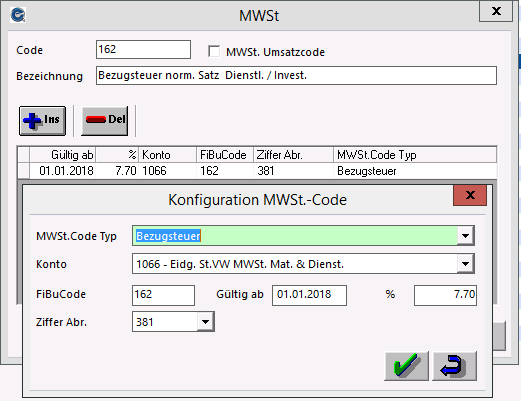Click the percent rate field showing 7.70
521x401 pixels.
coord(445,295)
